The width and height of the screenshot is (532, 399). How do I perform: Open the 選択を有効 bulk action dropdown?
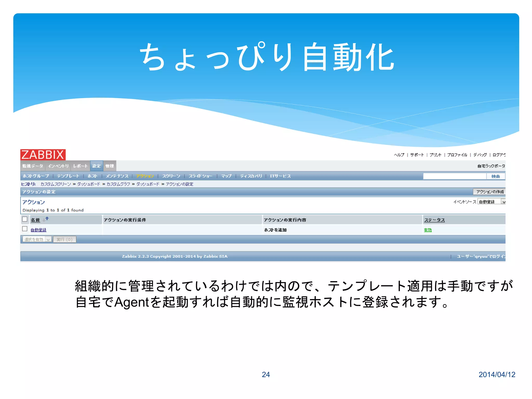coord(37,239)
